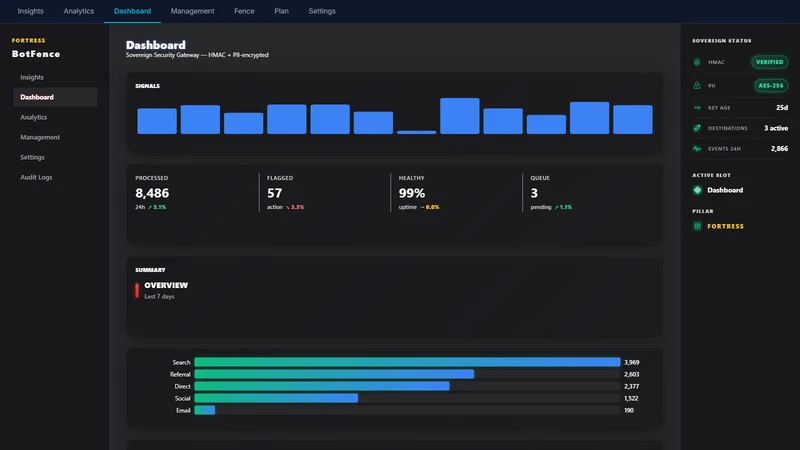Viewport: 800px width, 450px height.
Task: Click the HMAC shield icon
Action: point(697,62)
